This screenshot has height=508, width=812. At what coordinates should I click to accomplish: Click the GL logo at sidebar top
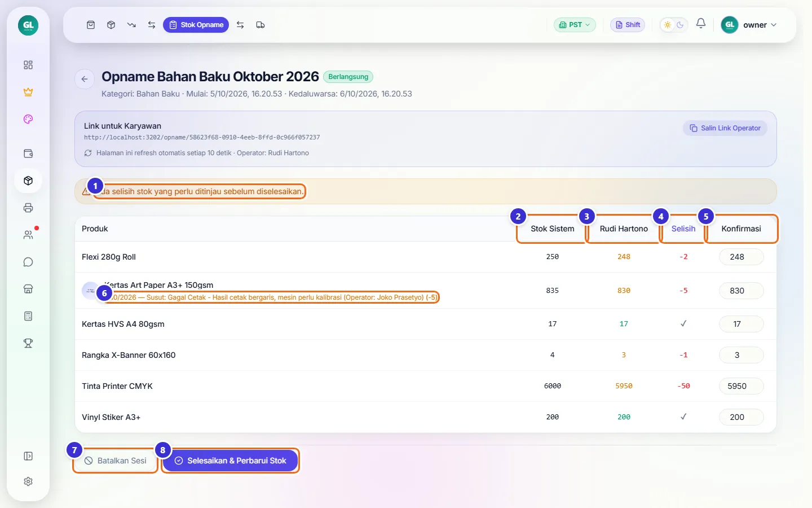pyautogui.click(x=28, y=25)
